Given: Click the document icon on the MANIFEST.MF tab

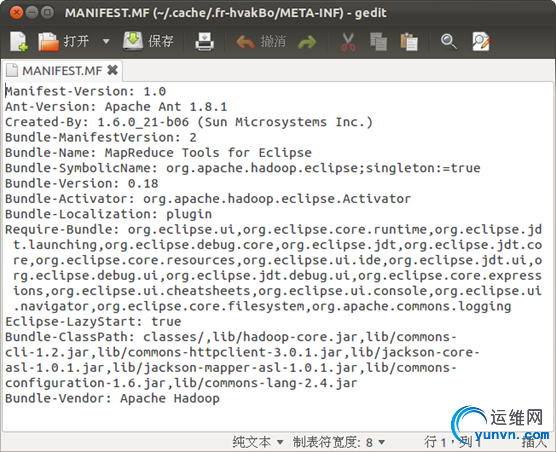Looking at the screenshot, I should point(12,70).
